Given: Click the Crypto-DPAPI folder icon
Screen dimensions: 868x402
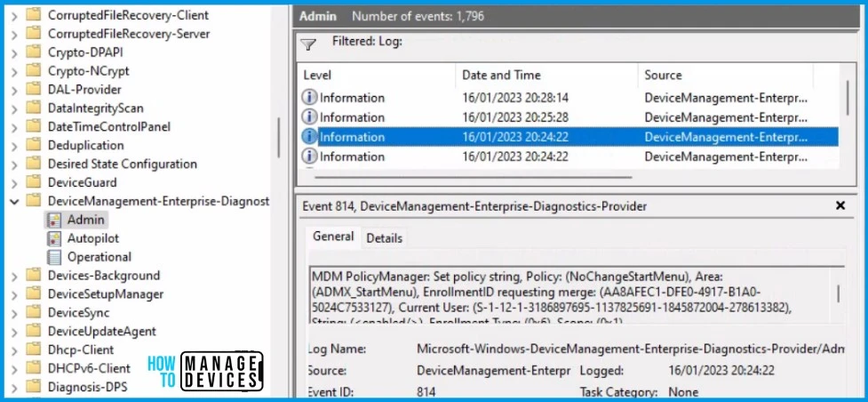Looking at the screenshot, I should [x=34, y=52].
